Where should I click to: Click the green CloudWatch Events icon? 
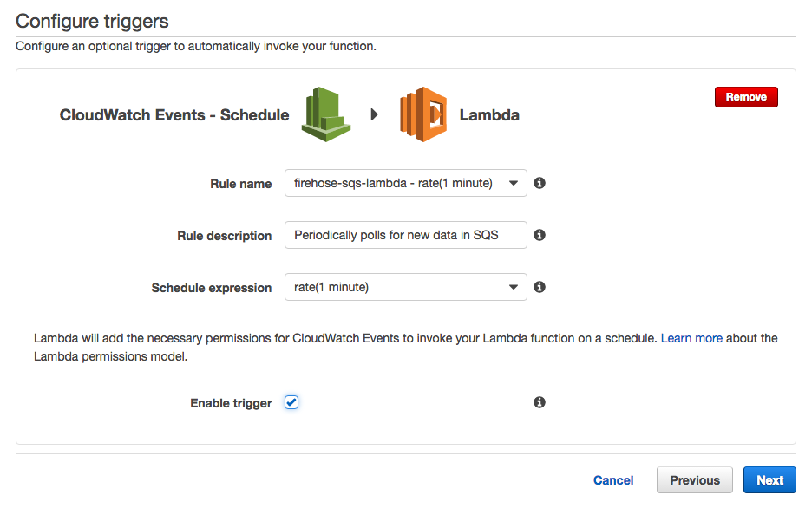point(326,114)
